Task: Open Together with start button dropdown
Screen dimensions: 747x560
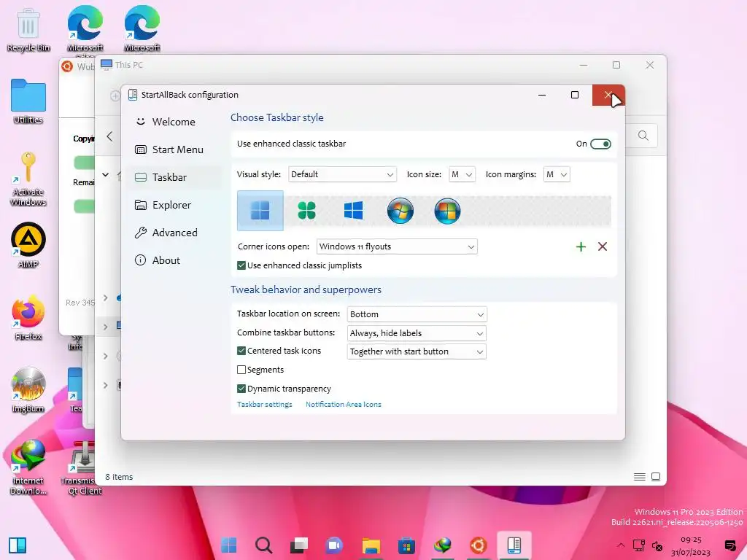Action: pos(417,351)
